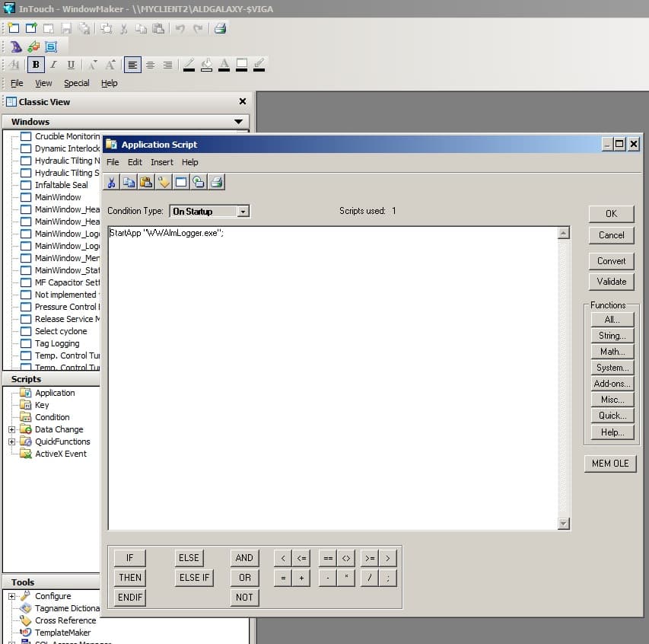
Task: Select the Bold formatting icon
Action: tap(35, 64)
